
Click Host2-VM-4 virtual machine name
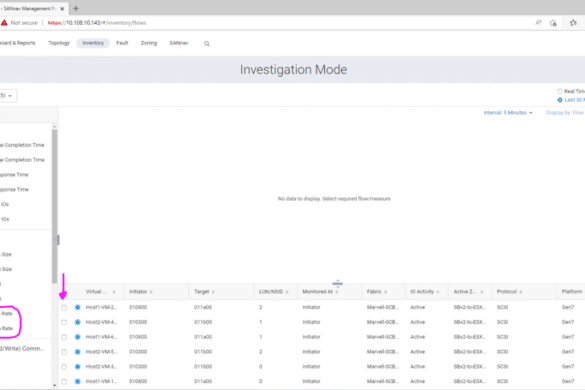pyautogui.click(x=101, y=322)
